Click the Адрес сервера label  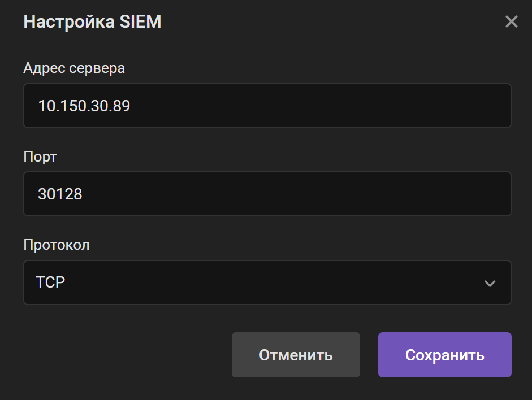73,68
